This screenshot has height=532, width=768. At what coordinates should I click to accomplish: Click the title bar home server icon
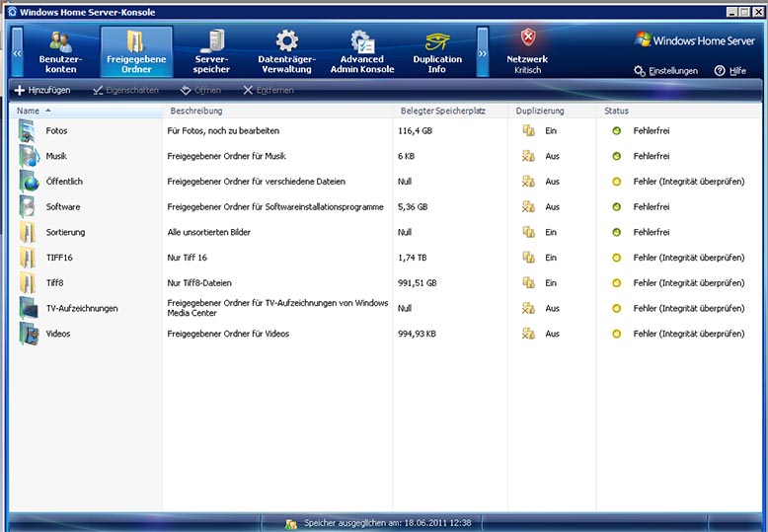(x=12, y=12)
